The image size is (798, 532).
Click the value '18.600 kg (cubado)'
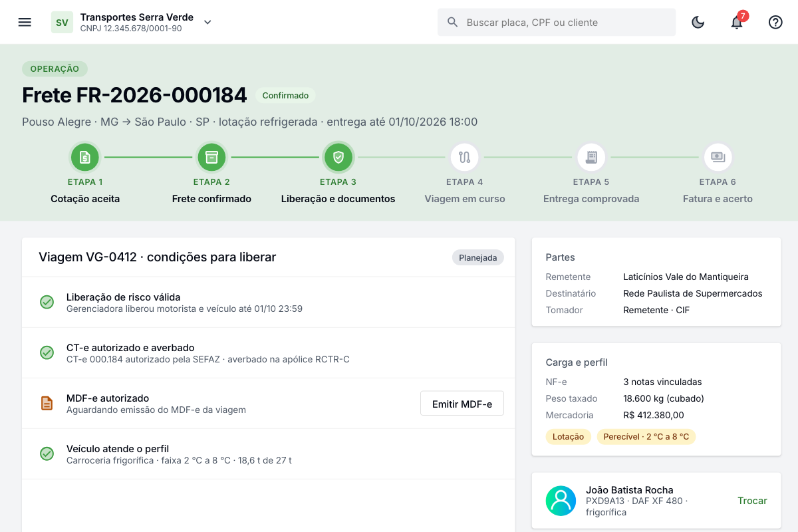(x=664, y=398)
